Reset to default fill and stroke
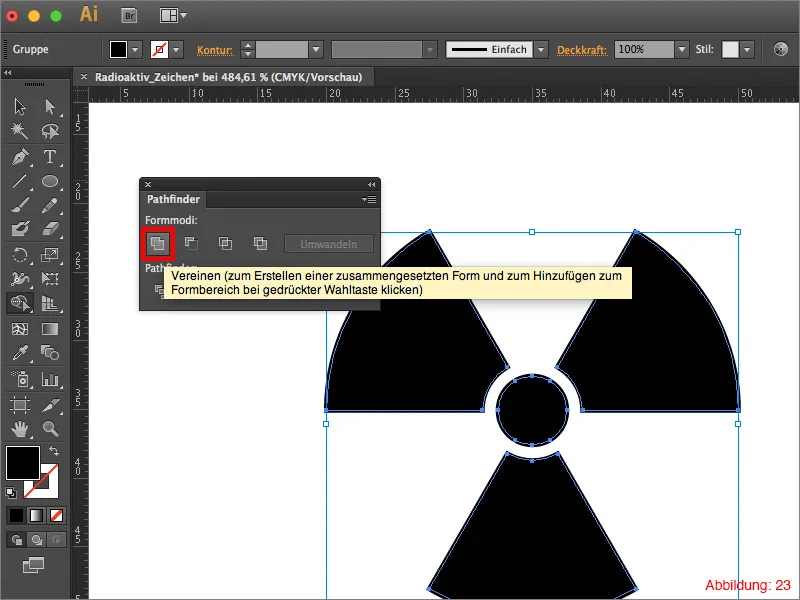 tap(11, 493)
